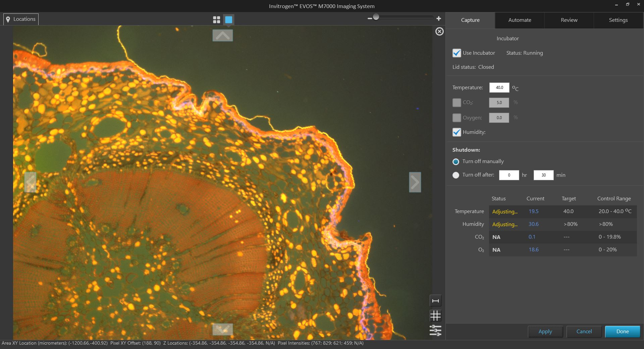Click the zoom out minus icon
This screenshot has height=349, width=644.
tap(370, 18)
